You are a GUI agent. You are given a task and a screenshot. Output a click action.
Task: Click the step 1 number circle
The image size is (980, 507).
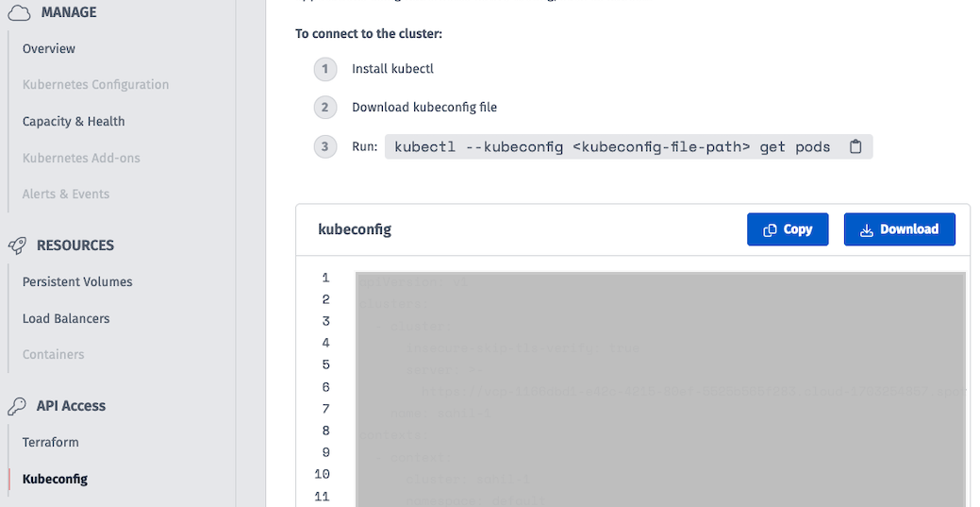[325, 69]
